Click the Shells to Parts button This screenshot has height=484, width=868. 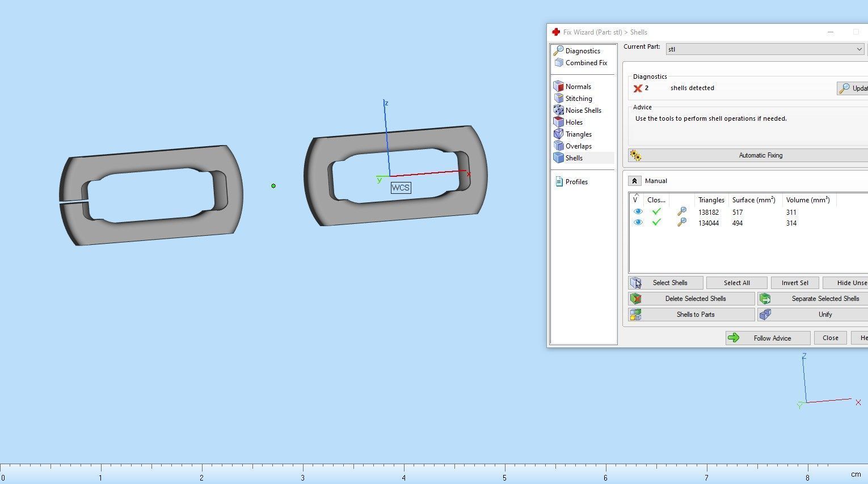tap(692, 315)
